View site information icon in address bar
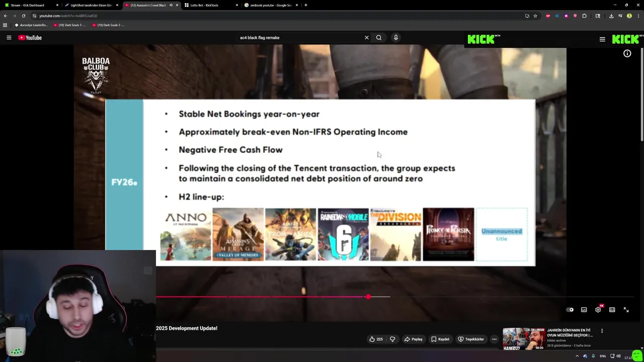This screenshot has width=644, height=362. 34,16
